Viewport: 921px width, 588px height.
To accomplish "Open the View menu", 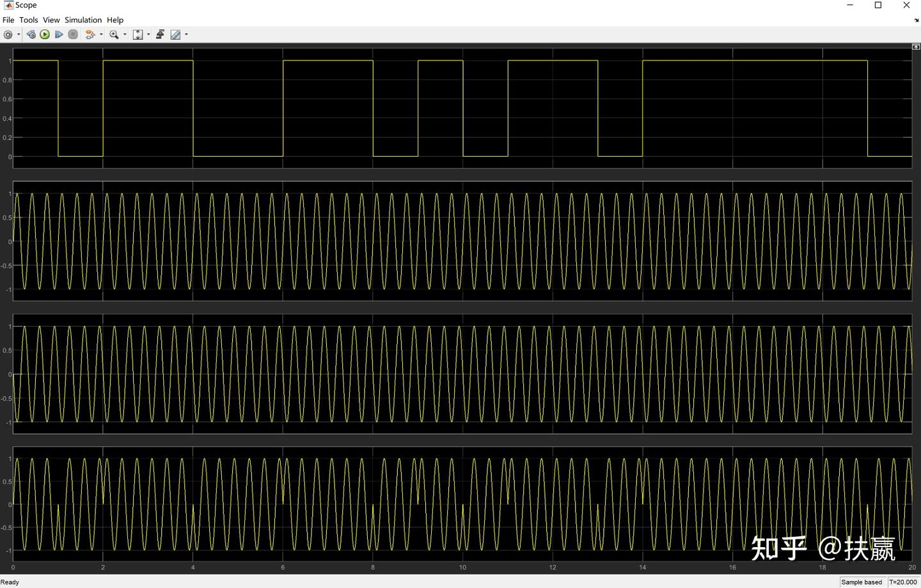I will 51,20.
